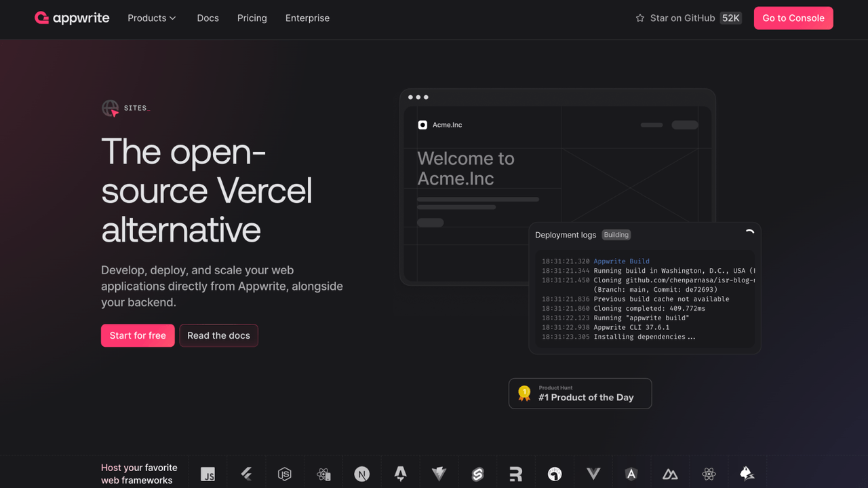Open the Enterprise nav link
Image resolution: width=868 pixels, height=488 pixels.
(x=307, y=18)
